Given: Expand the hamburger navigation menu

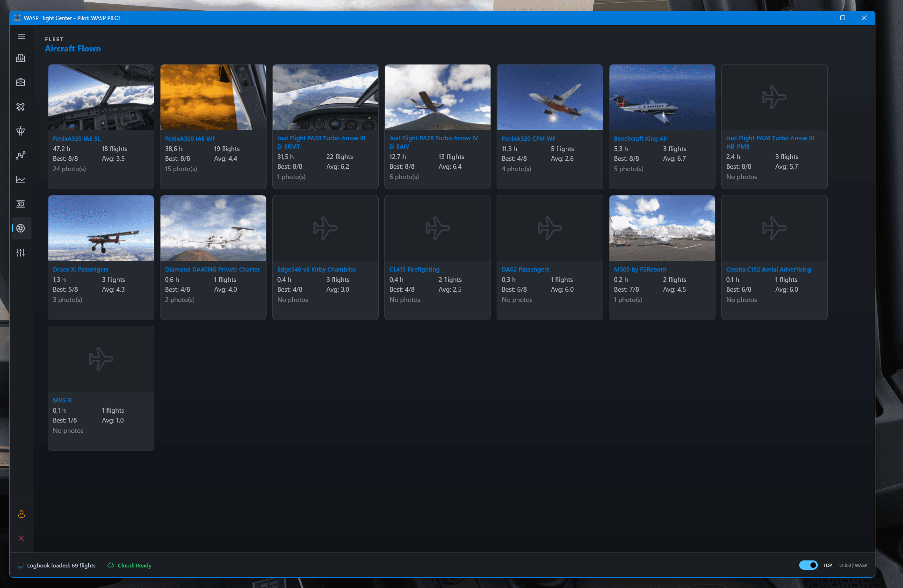Looking at the screenshot, I should (21, 36).
